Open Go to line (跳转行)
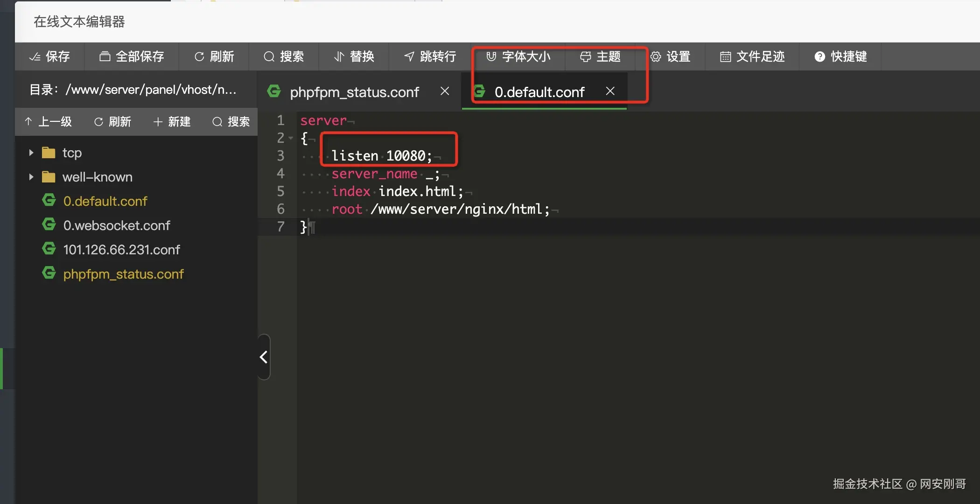The image size is (980, 504). click(430, 56)
